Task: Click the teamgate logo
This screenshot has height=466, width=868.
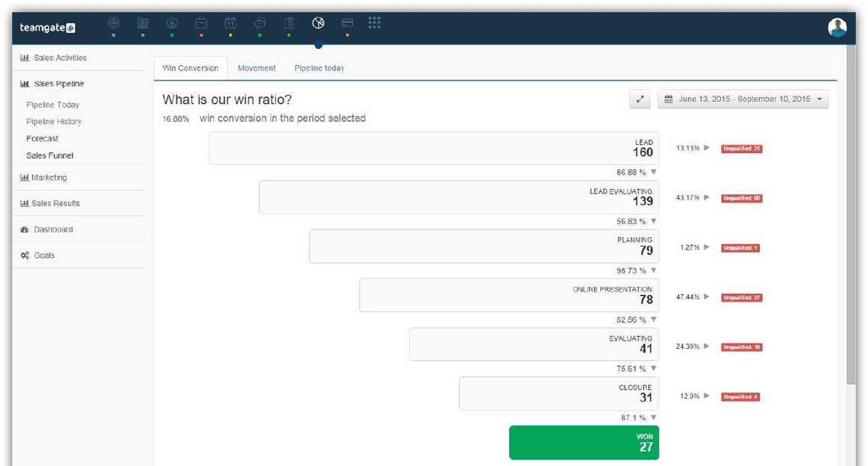Action: [47, 27]
